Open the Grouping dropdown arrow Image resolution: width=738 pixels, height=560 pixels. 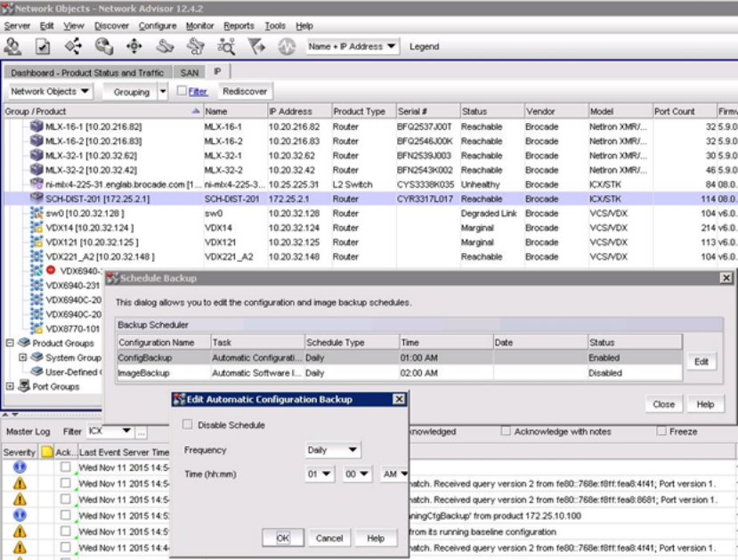click(x=163, y=92)
